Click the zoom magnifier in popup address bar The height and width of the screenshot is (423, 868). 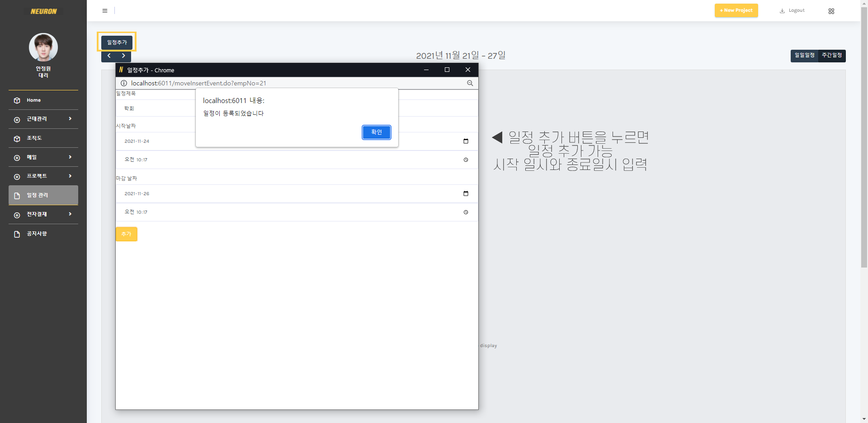[x=470, y=83]
